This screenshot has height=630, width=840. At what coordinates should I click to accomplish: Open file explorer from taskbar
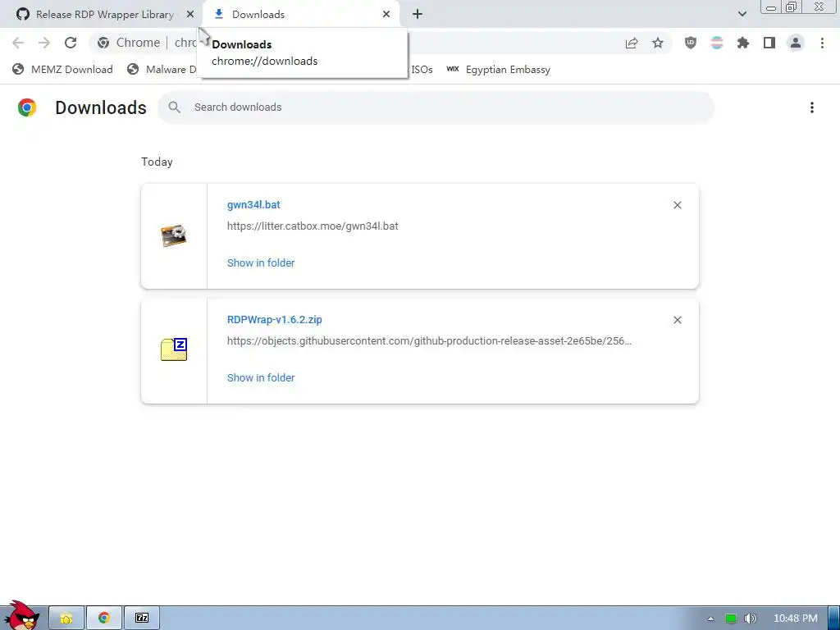pos(66,619)
